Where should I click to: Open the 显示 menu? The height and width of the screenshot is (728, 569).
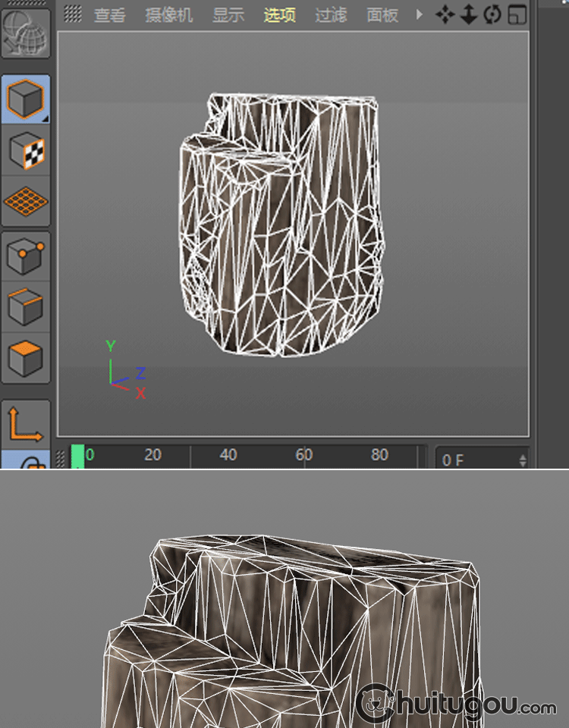[228, 15]
